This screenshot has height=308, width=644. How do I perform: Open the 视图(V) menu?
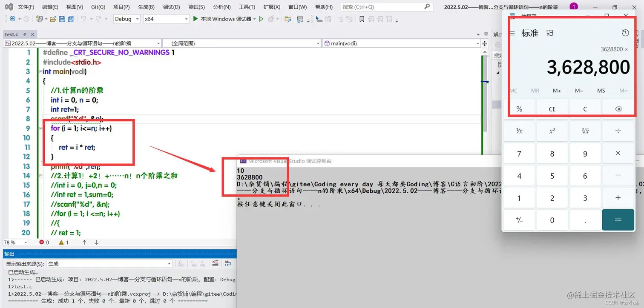tap(75, 7)
